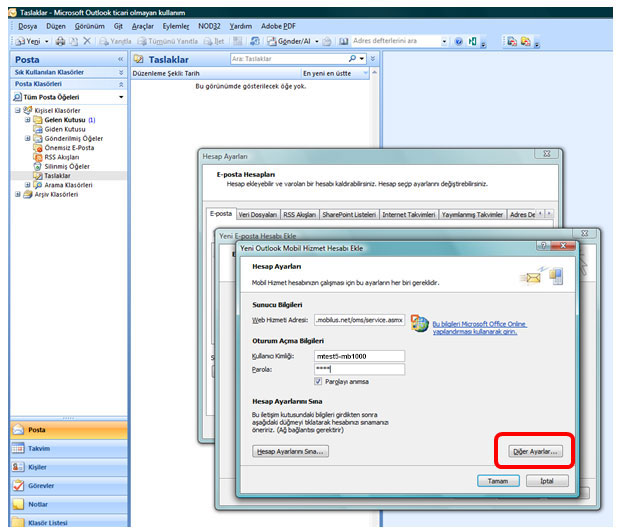This screenshot has width=618, height=532.
Task: Click the Microsoft Office Online configuration link
Action: tap(480, 328)
